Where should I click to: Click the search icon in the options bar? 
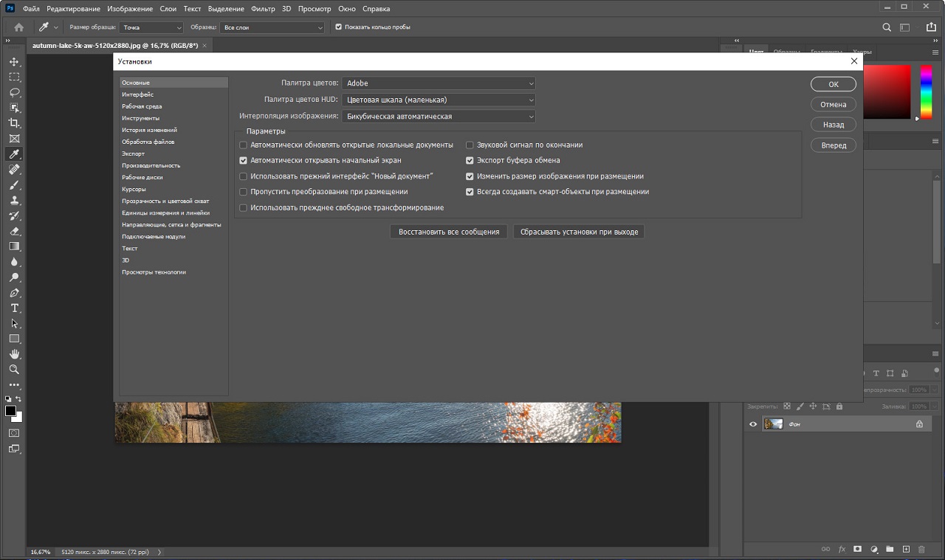click(887, 27)
